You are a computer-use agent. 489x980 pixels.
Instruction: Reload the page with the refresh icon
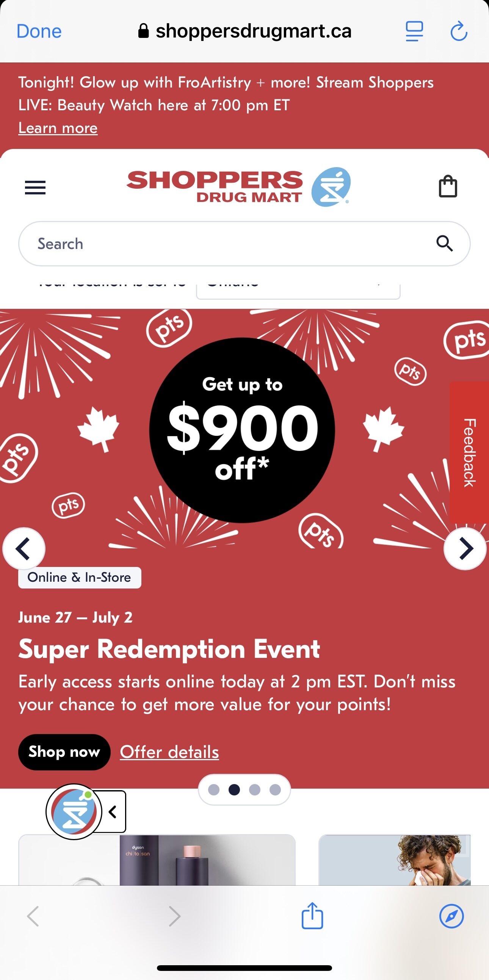(459, 31)
